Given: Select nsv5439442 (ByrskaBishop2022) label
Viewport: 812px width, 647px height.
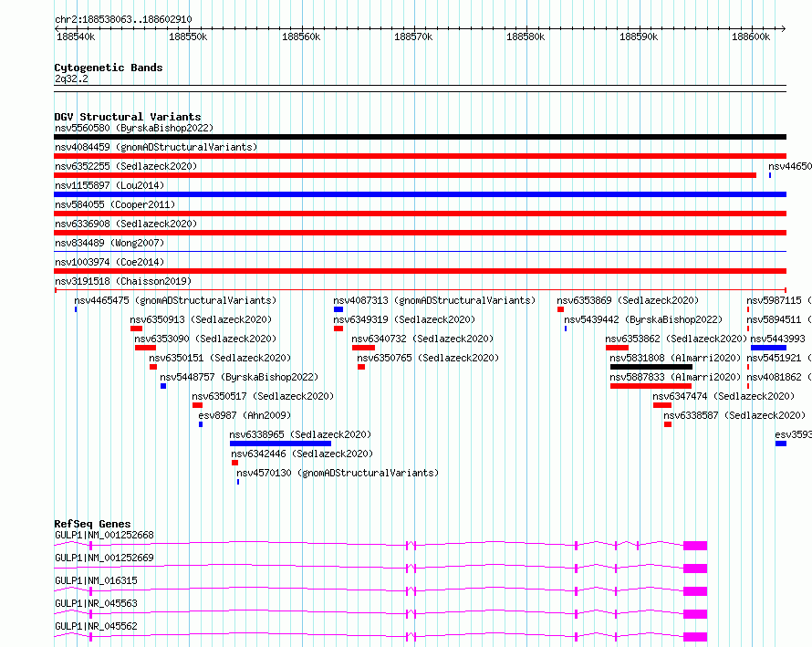Looking at the screenshot, I should (643, 319).
